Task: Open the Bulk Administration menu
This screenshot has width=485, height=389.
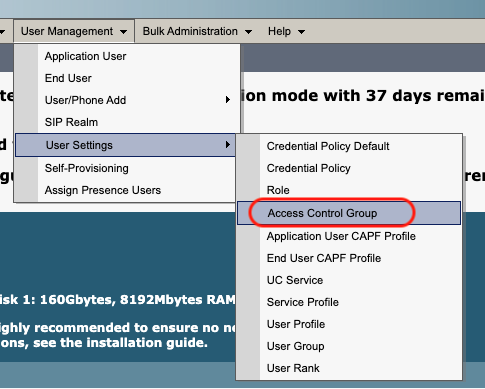Action: click(x=197, y=31)
